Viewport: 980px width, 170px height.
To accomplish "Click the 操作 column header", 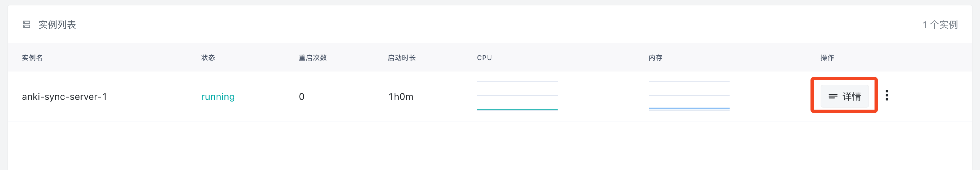I will [827, 58].
